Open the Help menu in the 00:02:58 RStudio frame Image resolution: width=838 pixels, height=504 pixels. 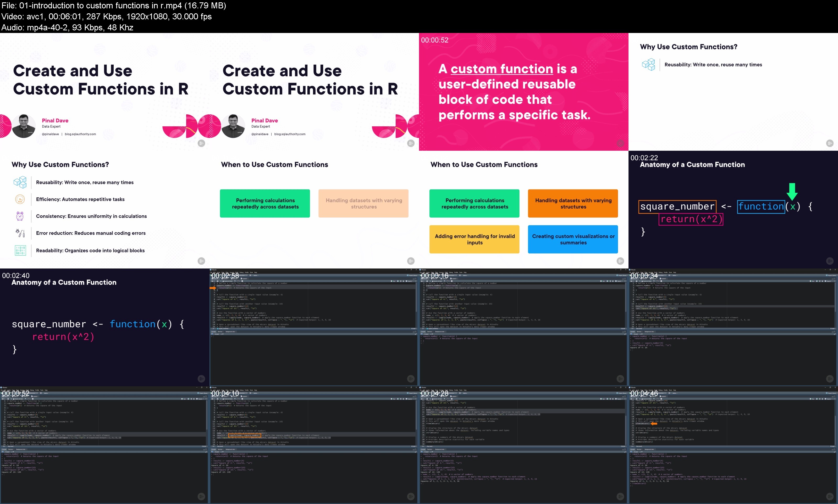[x=256, y=272]
